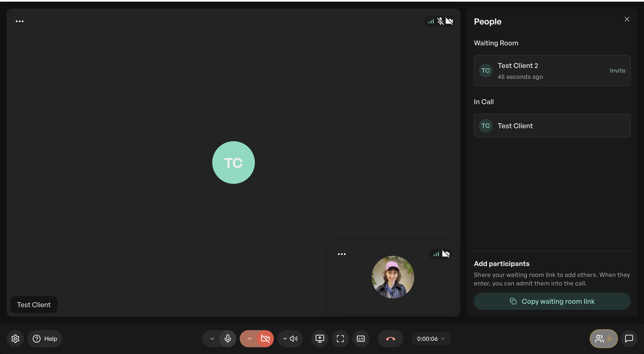644x354 pixels.
Task: Expand microphone options chevron
Action: 212,339
